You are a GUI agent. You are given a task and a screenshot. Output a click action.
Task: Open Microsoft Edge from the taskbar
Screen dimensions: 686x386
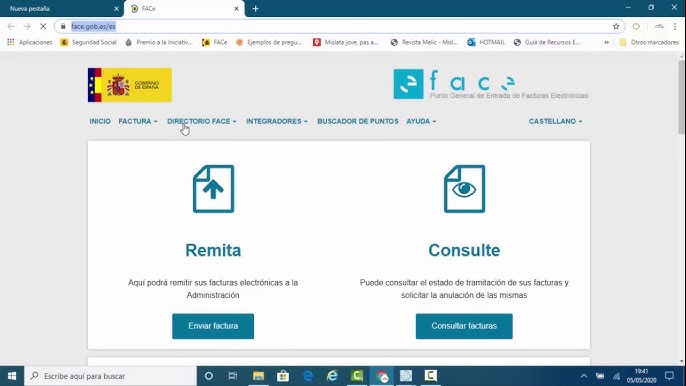308,376
